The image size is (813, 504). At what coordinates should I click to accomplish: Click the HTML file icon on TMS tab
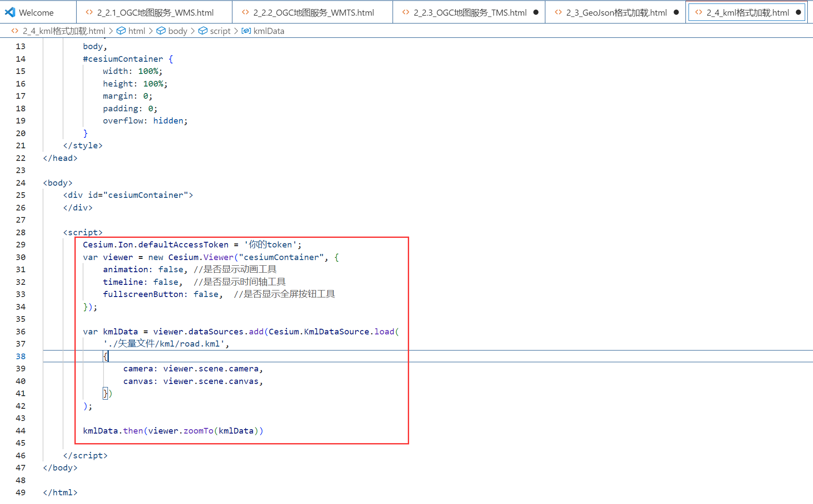pyautogui.click(x=406, y=12)
